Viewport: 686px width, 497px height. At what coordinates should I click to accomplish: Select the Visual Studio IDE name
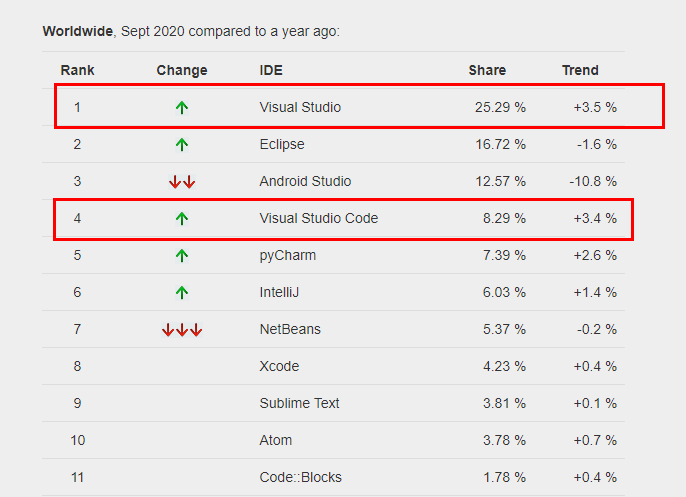(x=300, y=107)
